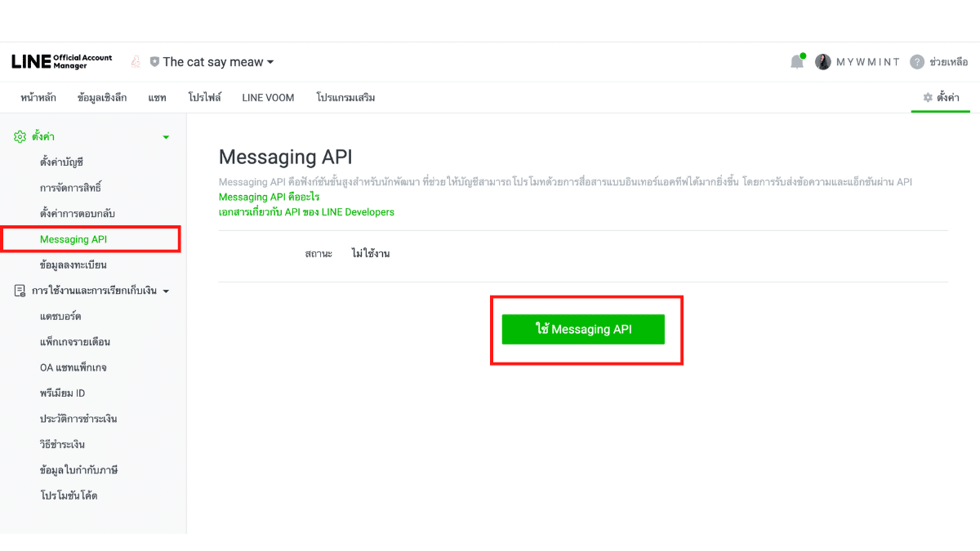Go to the หน้าหลัก tab
Screen dimensions: 980x551
coord(38,97)
